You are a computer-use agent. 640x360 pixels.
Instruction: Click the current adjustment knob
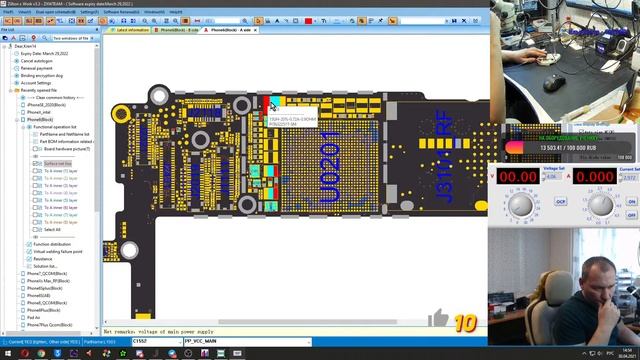[601, 205]
